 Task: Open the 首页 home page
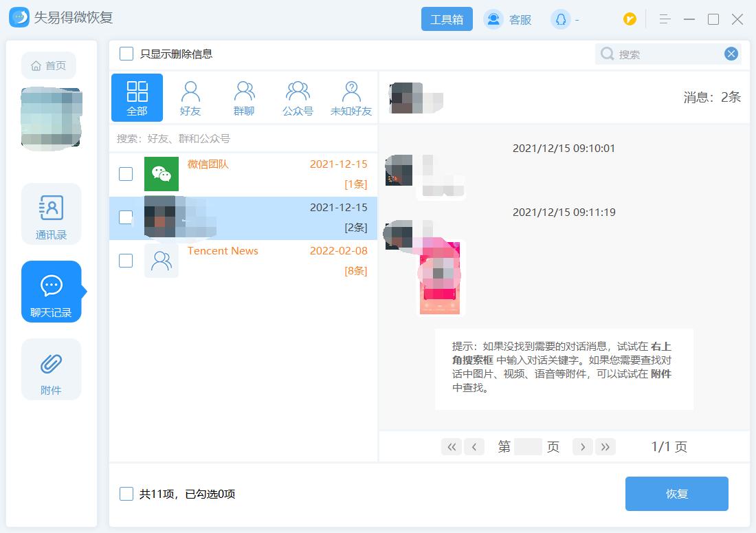pyautogui.click(x=48, y=65)
